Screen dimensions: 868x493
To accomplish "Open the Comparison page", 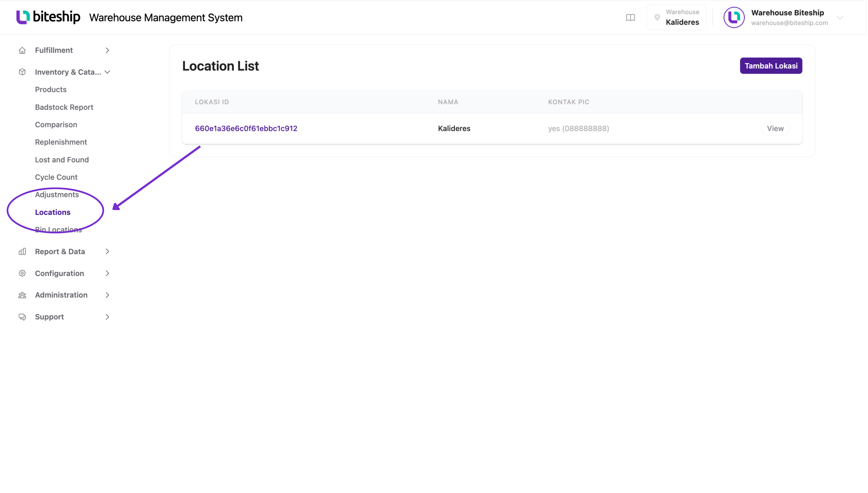I will click(x=56, y=125).
